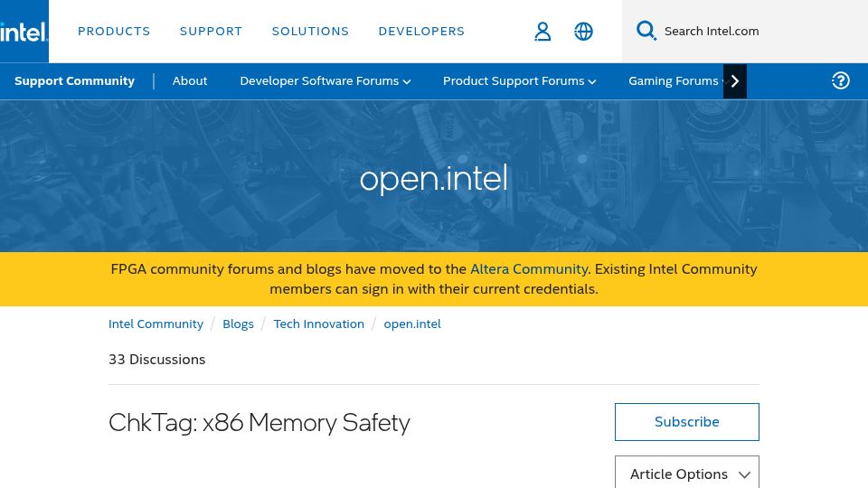The height and width of the screenshot is (488, 868).
Task: Open Tech Innovation breadcrumb link
Action: click(x=319, y=324)
